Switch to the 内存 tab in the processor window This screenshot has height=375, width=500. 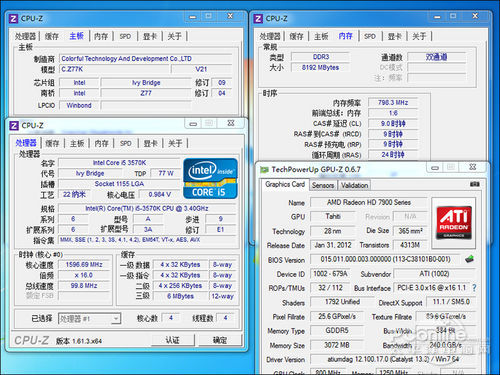click(101, 143)
